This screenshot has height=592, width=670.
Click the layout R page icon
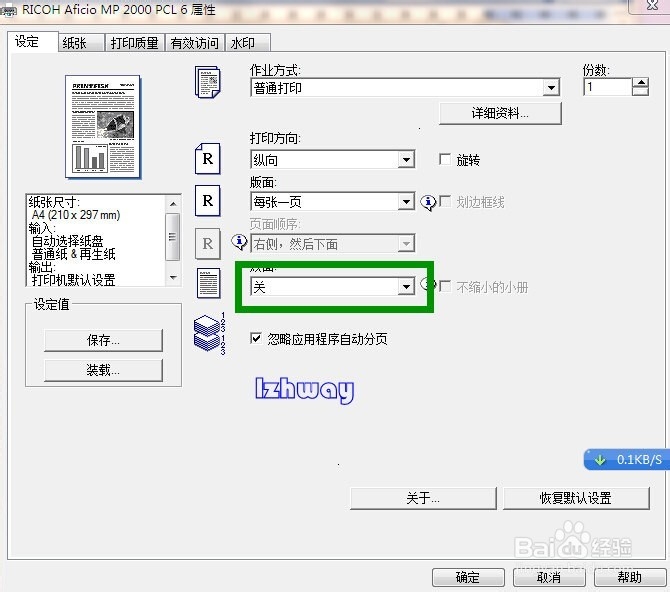coord(208,200)
